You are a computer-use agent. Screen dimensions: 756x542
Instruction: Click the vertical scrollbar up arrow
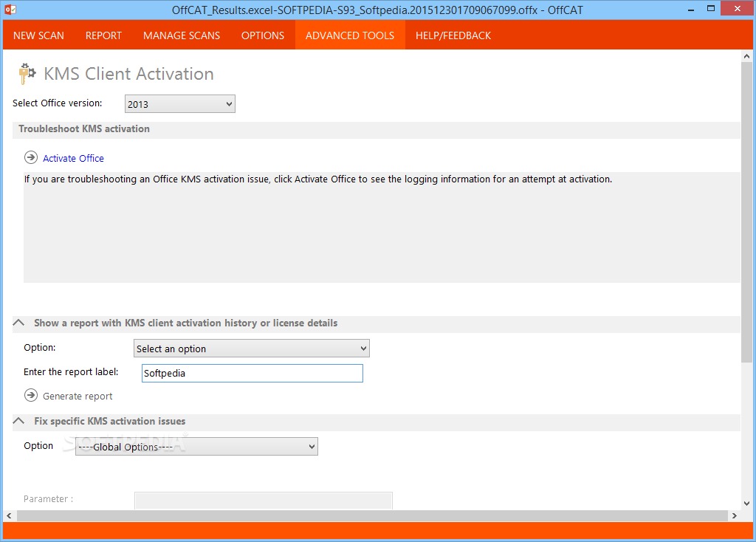coord(746,56)
